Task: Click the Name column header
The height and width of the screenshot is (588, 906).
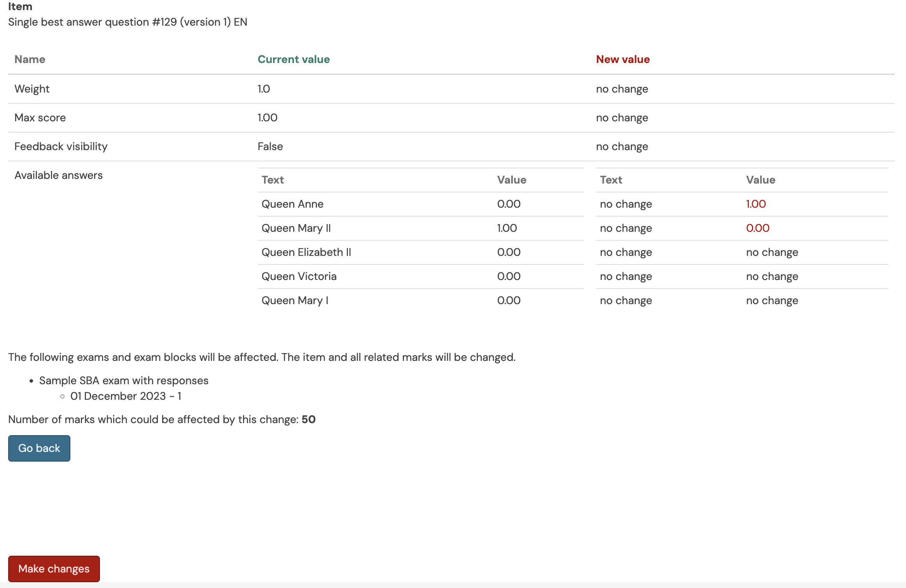Action: pos(30,59)
